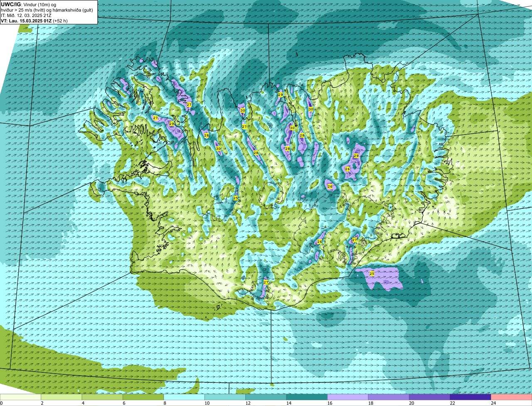Screen dimensions: 532x406
Task: Click the 27 gust label on the south coast
Action: (x=266, y=282)
